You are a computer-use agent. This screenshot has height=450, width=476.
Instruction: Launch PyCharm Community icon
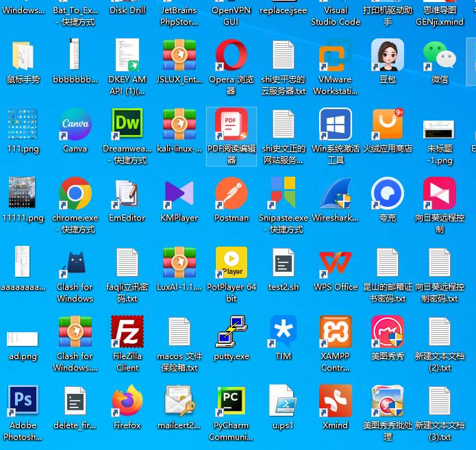[231, 401]
